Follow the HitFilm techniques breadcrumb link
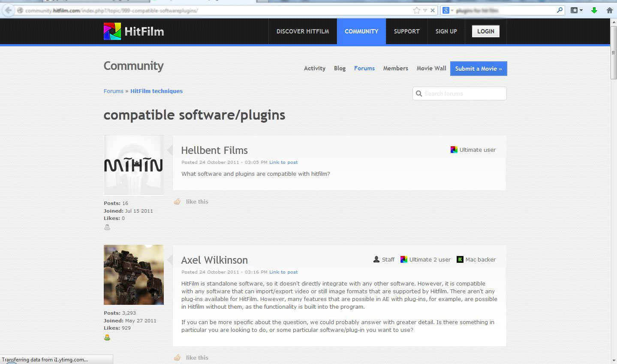 point(157,91)
